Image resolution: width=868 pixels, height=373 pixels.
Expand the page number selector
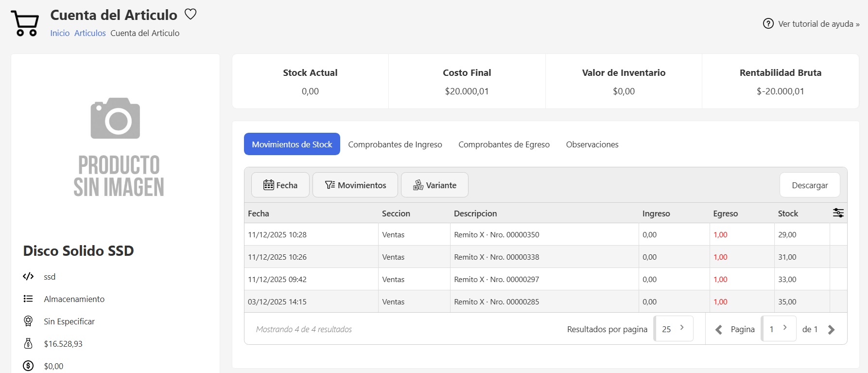(x=779, y=329)
